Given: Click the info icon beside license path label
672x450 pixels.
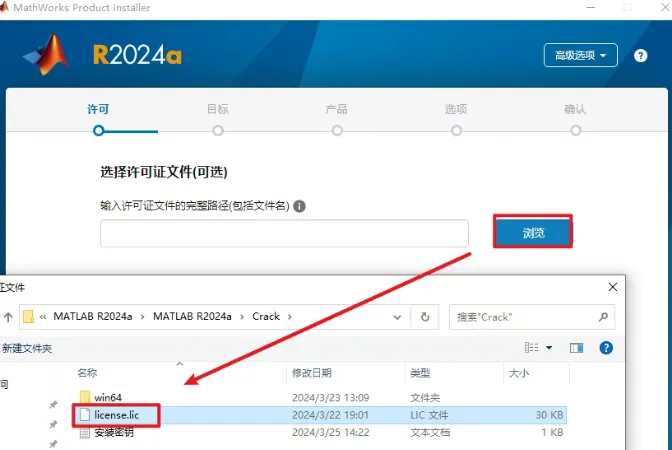Looking at the screenshot, I should click(x=300, y=206).
